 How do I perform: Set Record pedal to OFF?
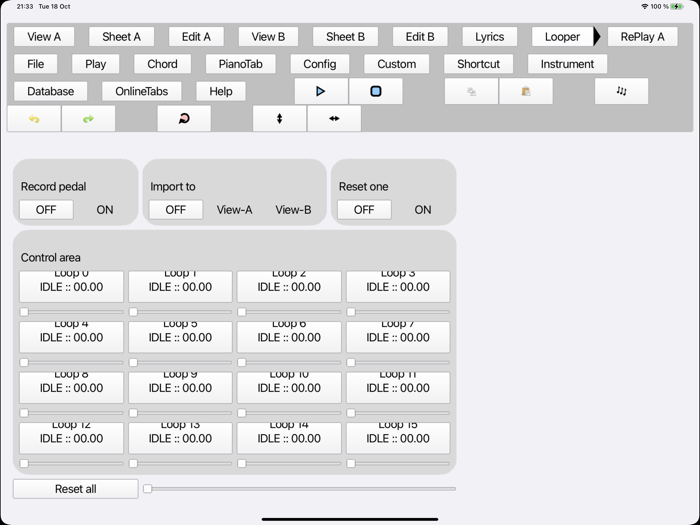click(x=46, y=210)
